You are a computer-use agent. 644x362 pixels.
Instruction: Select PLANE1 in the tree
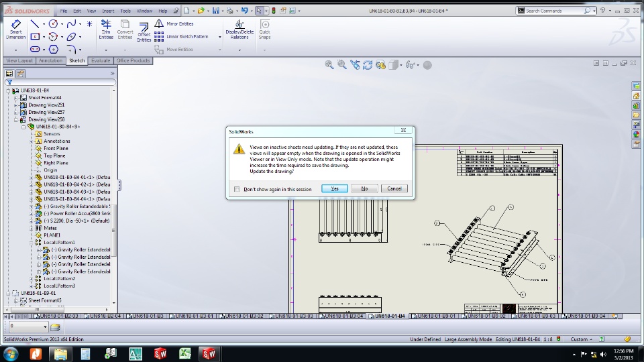click(52, 235)
